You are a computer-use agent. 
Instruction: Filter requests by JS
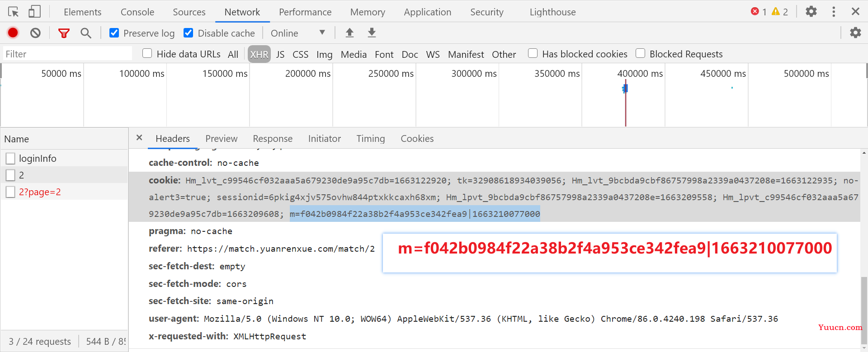(280, 54)
